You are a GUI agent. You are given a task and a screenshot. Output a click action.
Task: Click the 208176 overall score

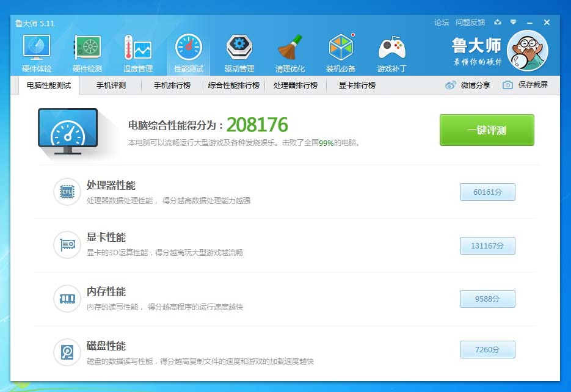pyautogui.click(x=258, y=125)
